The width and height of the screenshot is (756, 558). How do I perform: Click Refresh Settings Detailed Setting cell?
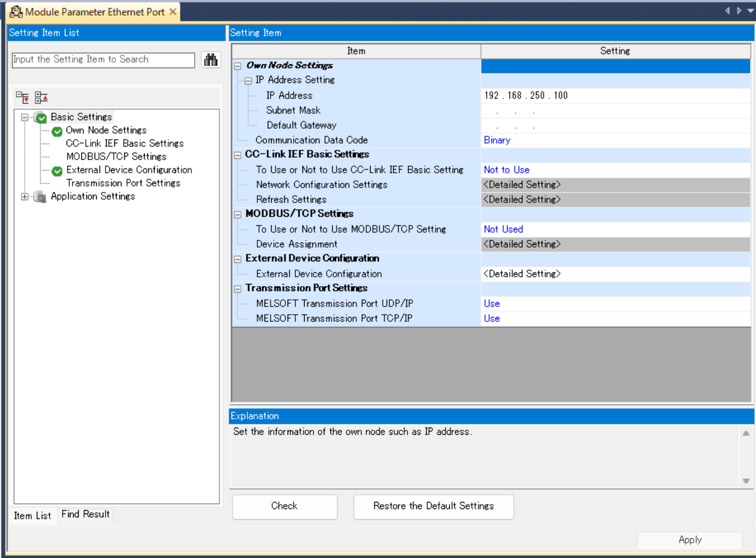click(616, 200)
